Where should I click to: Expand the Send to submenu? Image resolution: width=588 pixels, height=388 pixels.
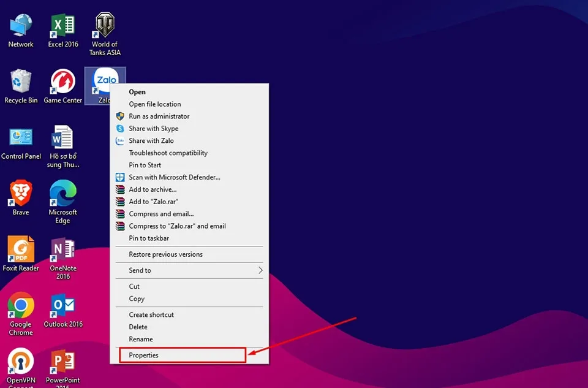coord(190,270)
